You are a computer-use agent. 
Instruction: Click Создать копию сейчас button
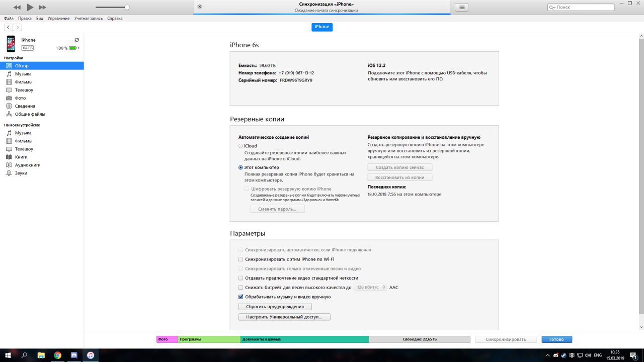400,167
